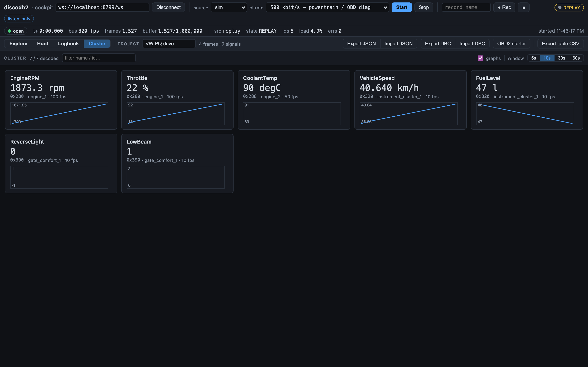This screenshot has width=588, height=367.
Task: Click the EngineRPM trend graph
Action: [x=59, y=114]
